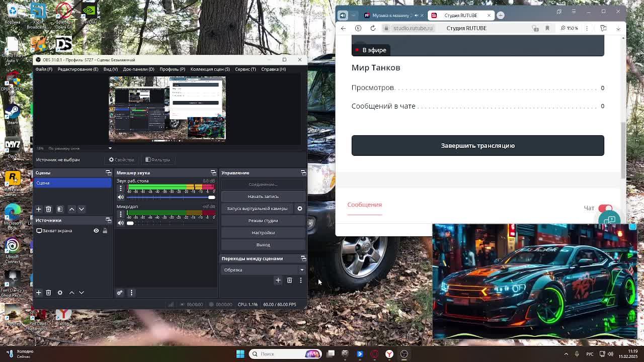Open virtual camera settings gear
The height and width of the screenshot is (362, 644).
(300, 209)
